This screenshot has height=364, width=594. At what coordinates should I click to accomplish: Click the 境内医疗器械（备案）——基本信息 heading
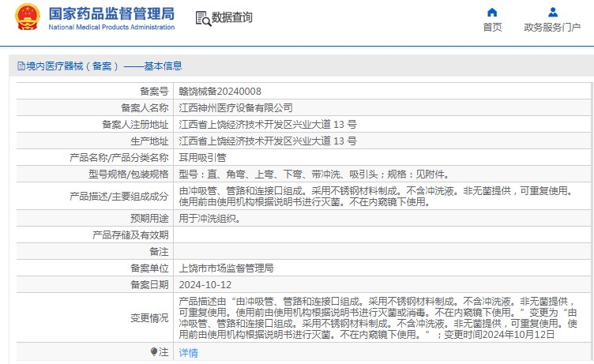104,66
